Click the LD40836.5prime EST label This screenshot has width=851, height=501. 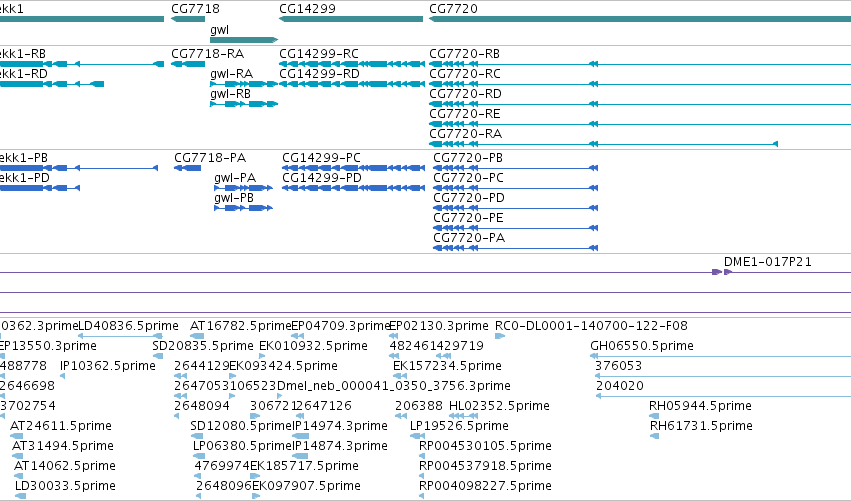coord(129,326)
